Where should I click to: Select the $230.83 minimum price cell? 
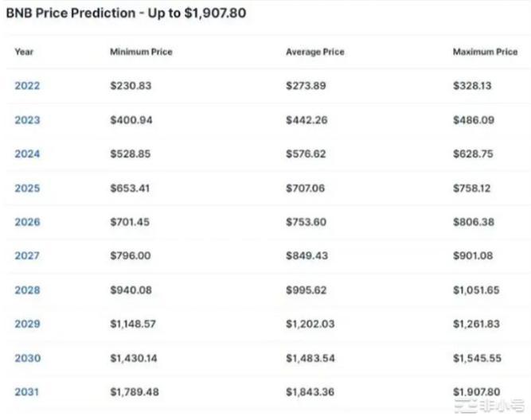point(131,86)
